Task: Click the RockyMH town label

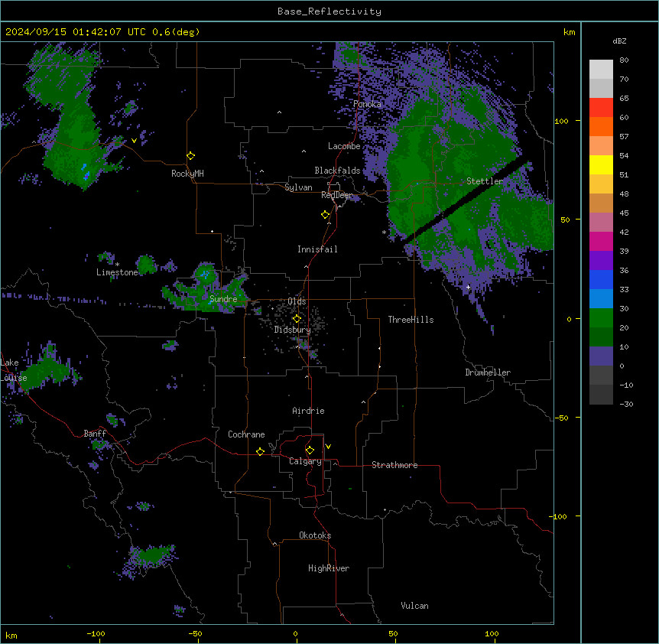Action: tap(187, 174)
